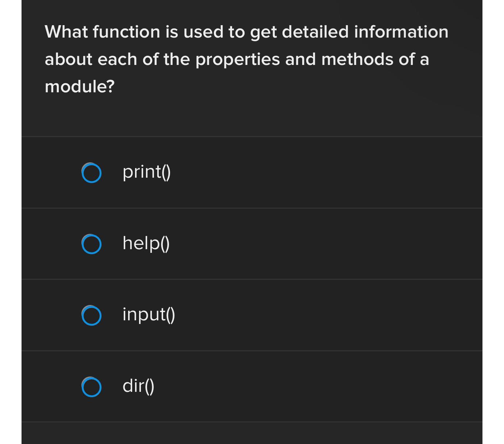Click the print() answer label

(146, 171)
